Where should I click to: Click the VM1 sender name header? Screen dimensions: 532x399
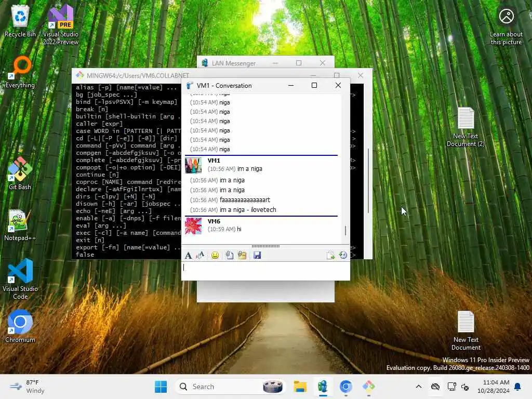214,161
